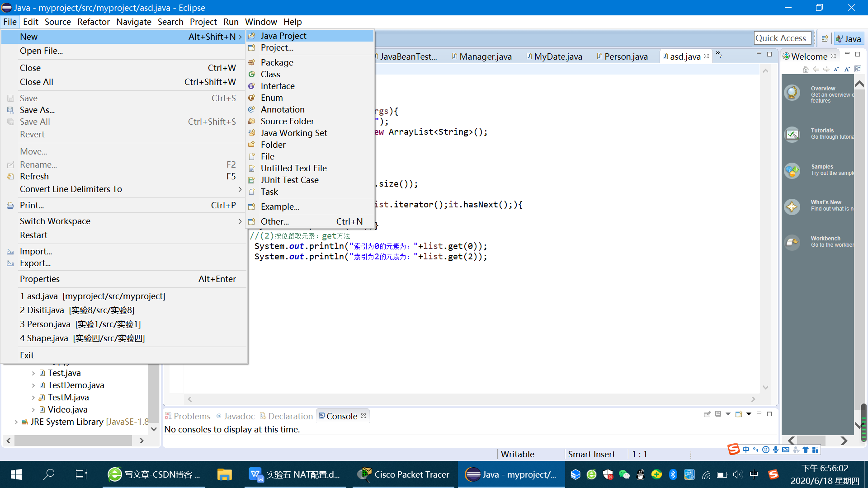Select Class from New submenu

click(271, 74)
